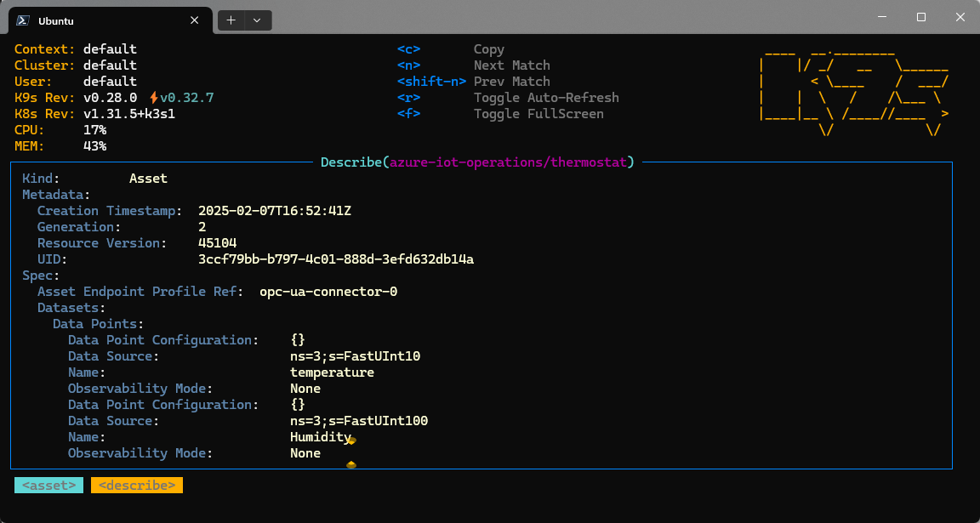Select the <asset> breadcrumb
The width and height of the screenshot is (980, 523).
click(48, 485)
